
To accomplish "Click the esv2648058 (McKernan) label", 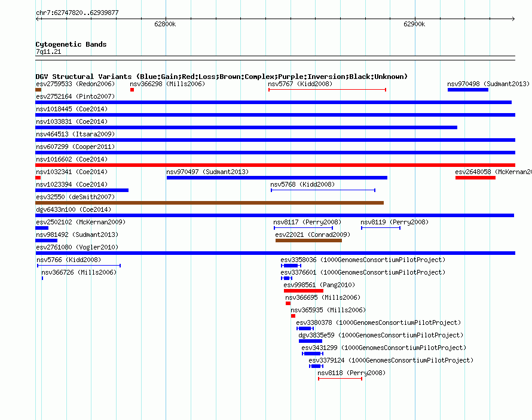I will click(493, 172).
